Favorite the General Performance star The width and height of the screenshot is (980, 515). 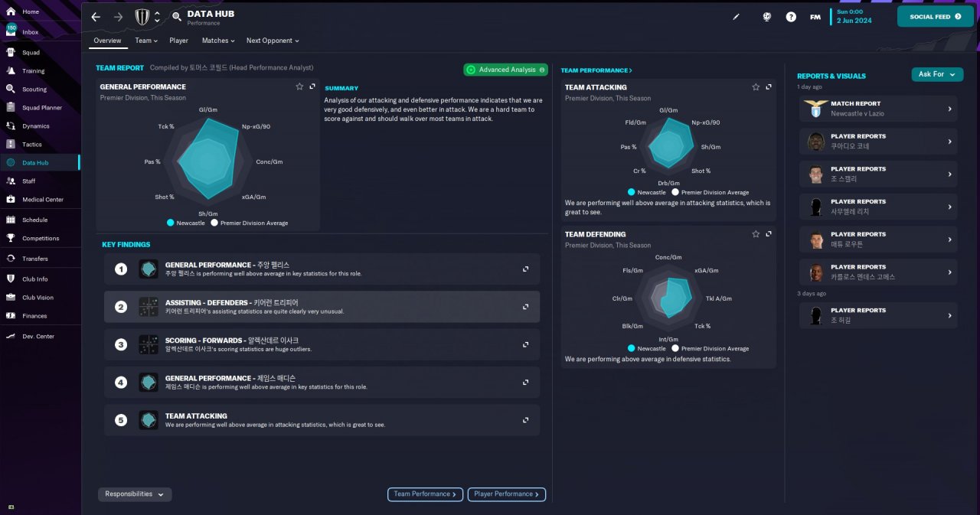tap(299, 86)
